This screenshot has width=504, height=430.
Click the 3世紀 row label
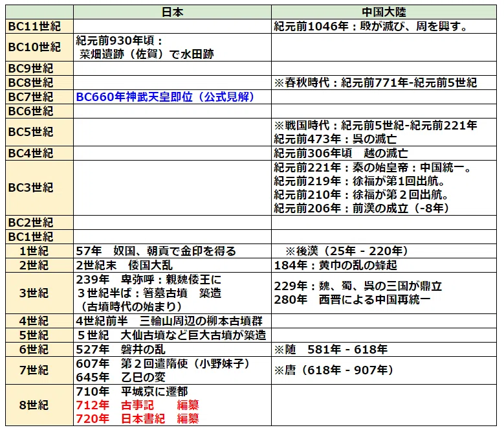pyautogui.click(x=34, y=293)
